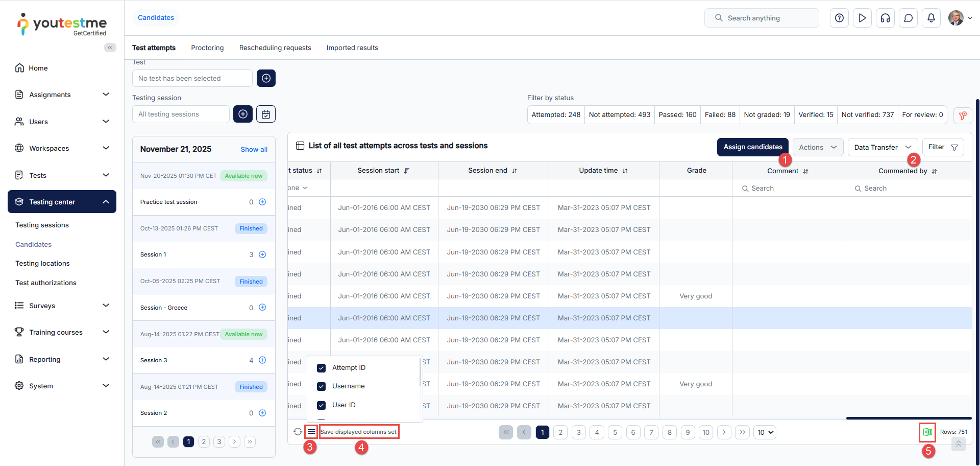Click the notifications bell icon

click(x=931, y=18)
